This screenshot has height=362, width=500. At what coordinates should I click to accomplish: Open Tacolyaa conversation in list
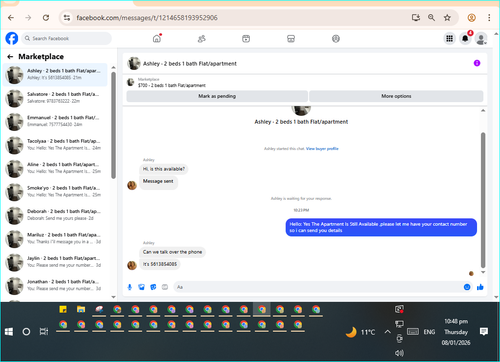55,145
